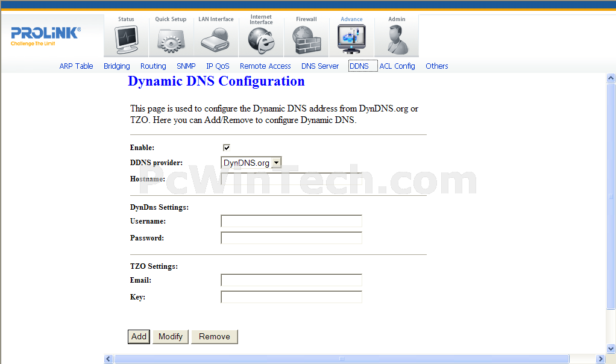The height and width of the screenshot is (364, 616).
Task: Click the horizontal scrollbar left arrow
Action: pos(109,359)
